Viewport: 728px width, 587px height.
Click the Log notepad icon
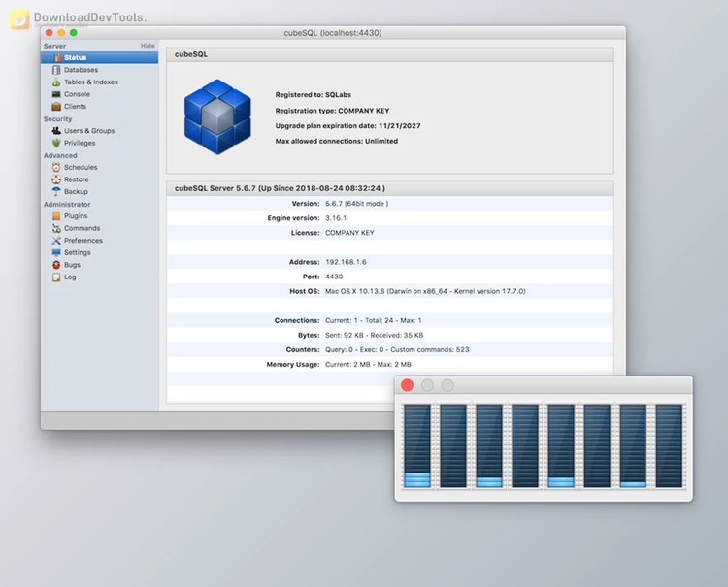(x=56, y=277)
